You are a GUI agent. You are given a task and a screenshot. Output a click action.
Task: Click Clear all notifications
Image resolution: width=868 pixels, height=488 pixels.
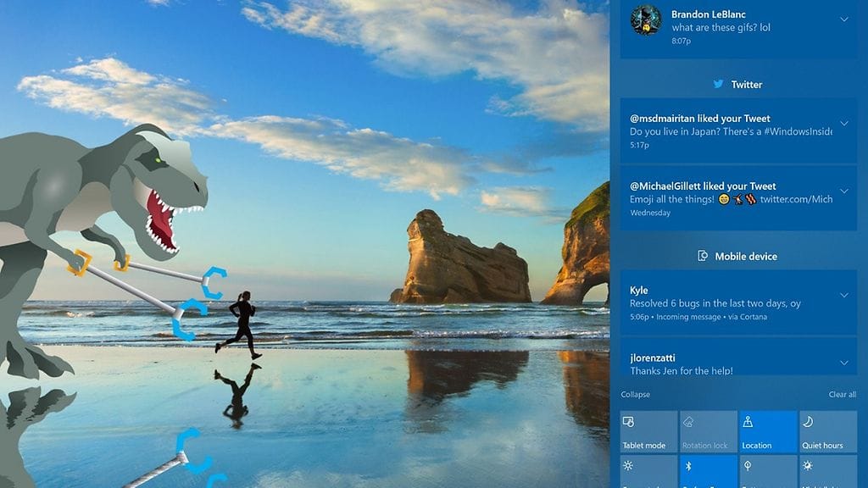[842, 395]
